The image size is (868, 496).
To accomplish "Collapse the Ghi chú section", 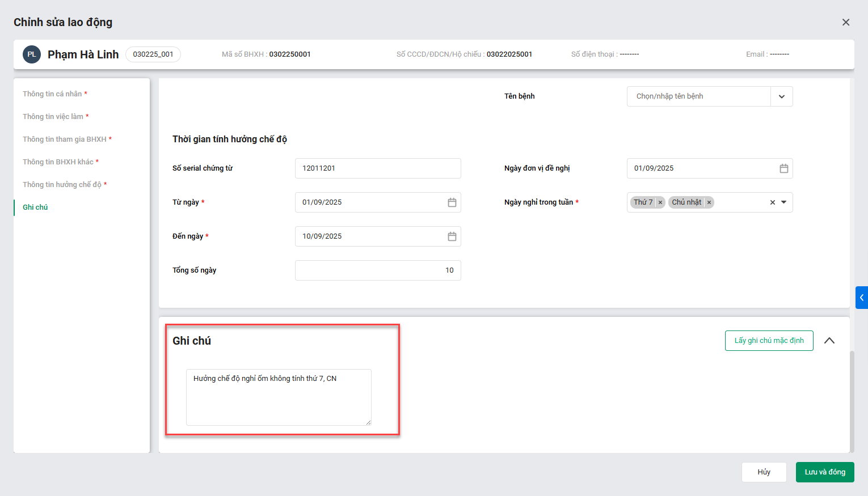I will [x=829, y=341].
